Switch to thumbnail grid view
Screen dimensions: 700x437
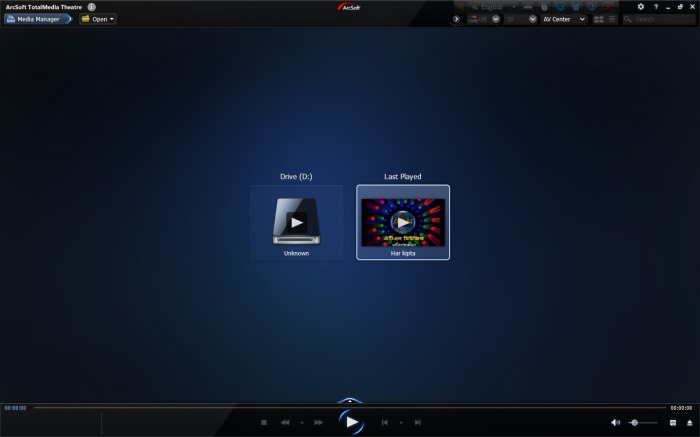[x=599, y=19]
